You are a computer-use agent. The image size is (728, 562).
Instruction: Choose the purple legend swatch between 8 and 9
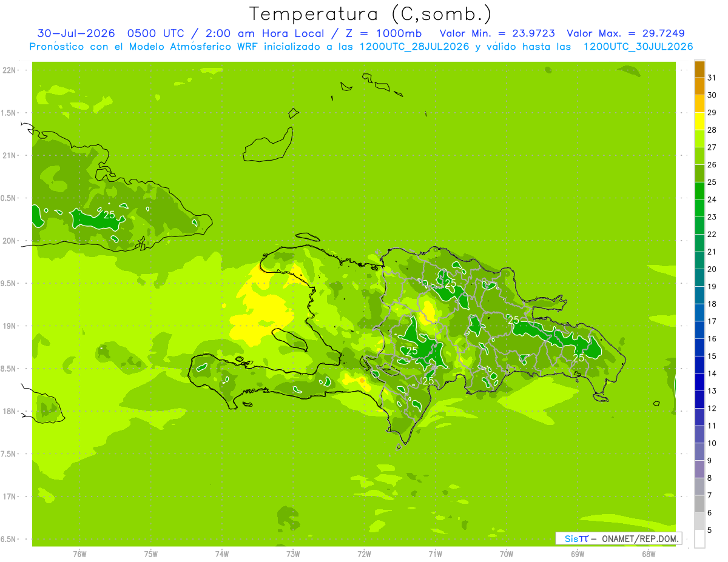[699, 469]
